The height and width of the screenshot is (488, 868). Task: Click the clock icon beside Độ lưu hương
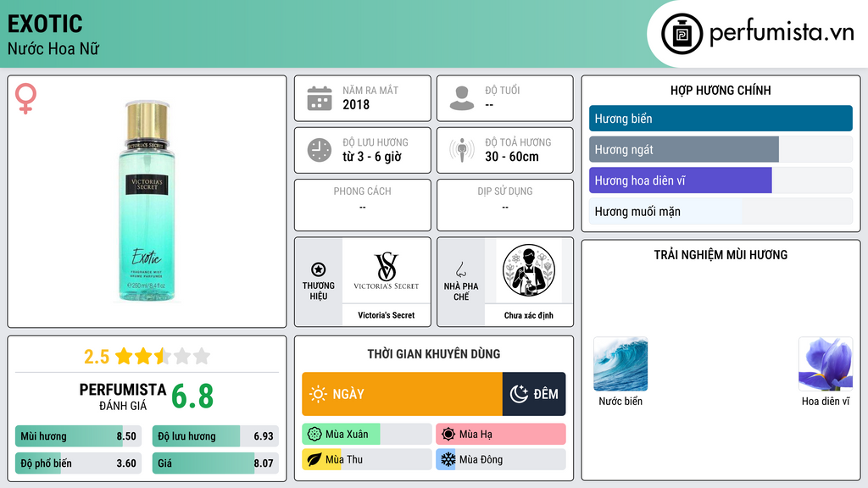pyautogui.click(x=320, y=150)
